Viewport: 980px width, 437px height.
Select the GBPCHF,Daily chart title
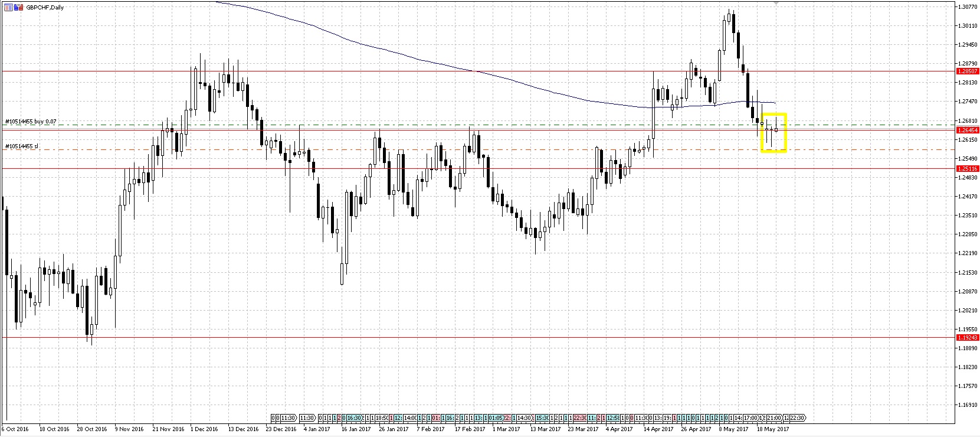(x=45, y=8)
